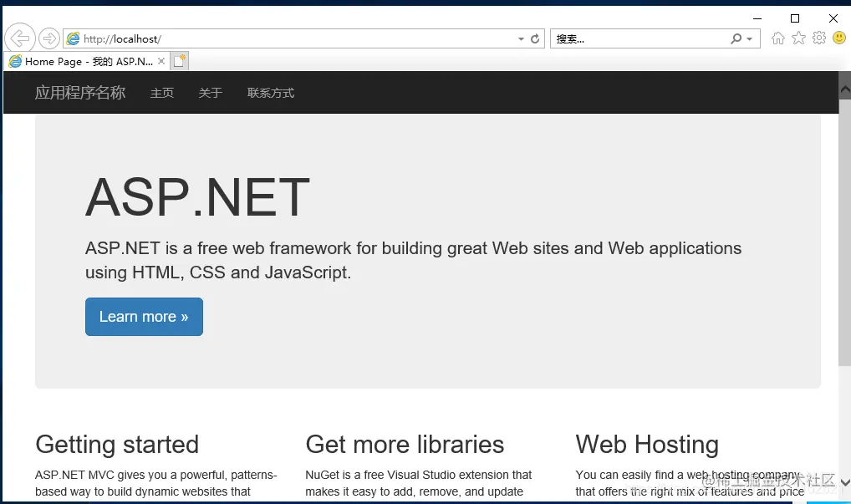The image size is (851, 504).
Task: Select the Home Page - 我的 ASP.N... tab
Action: tap(87, 61)
